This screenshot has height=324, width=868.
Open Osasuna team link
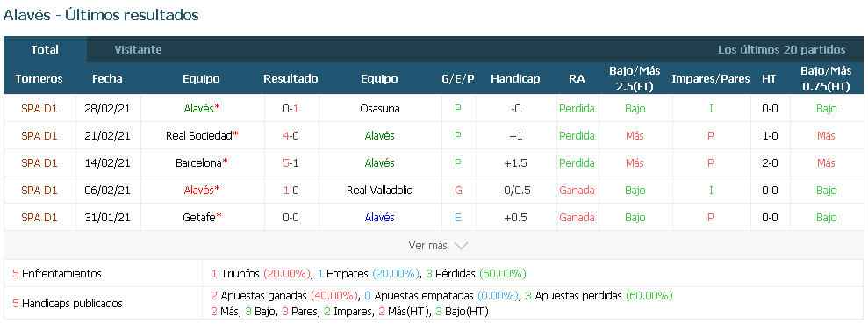(x=379, y=109)
